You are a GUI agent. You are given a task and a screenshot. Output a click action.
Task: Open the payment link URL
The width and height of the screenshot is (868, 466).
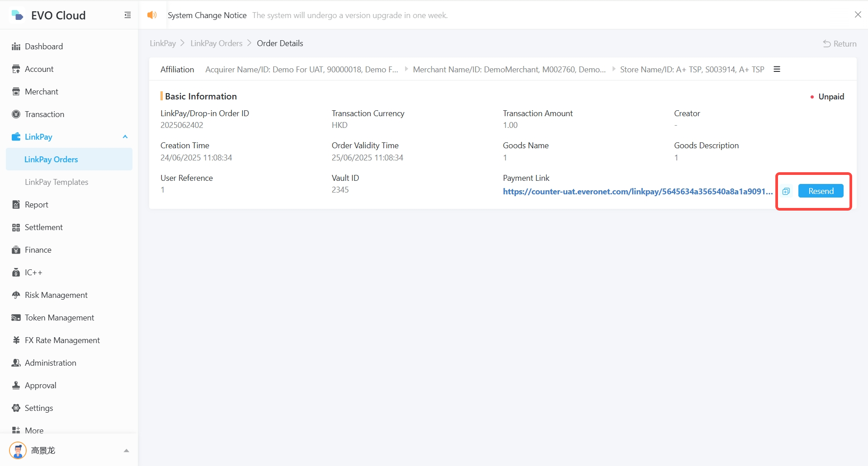click(637, 192)
